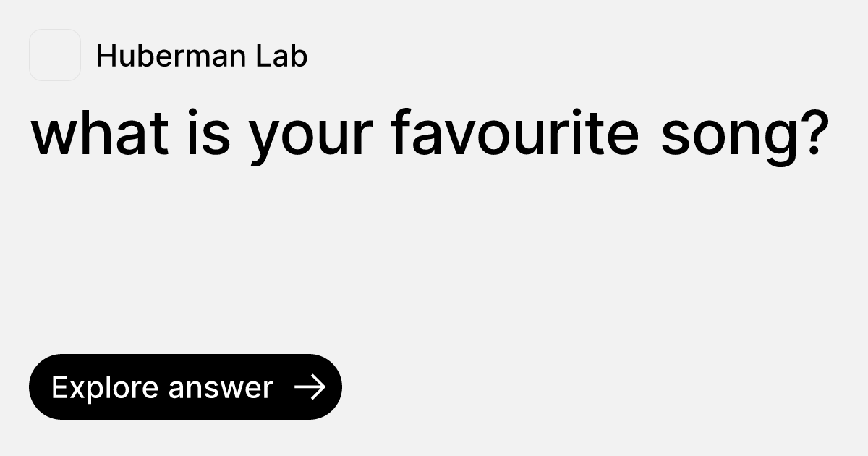Tap the black Explore answer capsule
Screen dimensions: 868x456
pos(185,386)
